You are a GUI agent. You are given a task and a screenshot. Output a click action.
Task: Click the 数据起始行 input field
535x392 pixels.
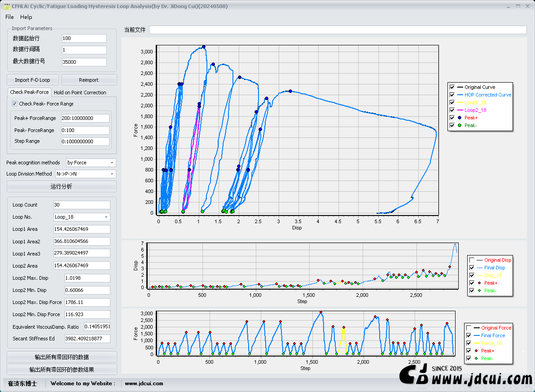click(84, 38)
